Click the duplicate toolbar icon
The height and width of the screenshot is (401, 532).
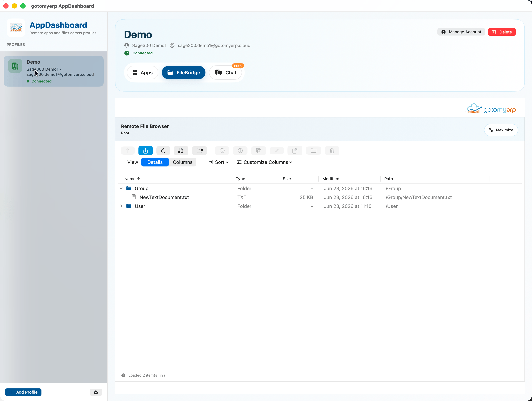(259, 151)
